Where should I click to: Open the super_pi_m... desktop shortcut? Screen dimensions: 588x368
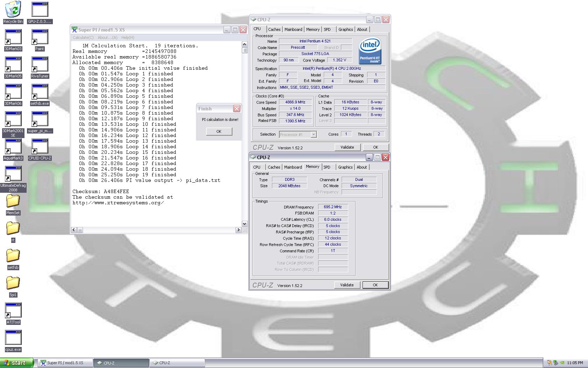click(x=40, y=122)
